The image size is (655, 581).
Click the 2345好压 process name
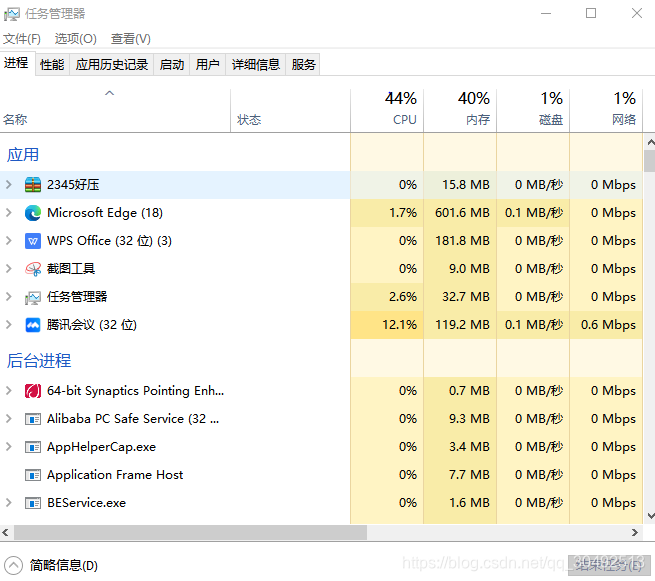(73, 185)
